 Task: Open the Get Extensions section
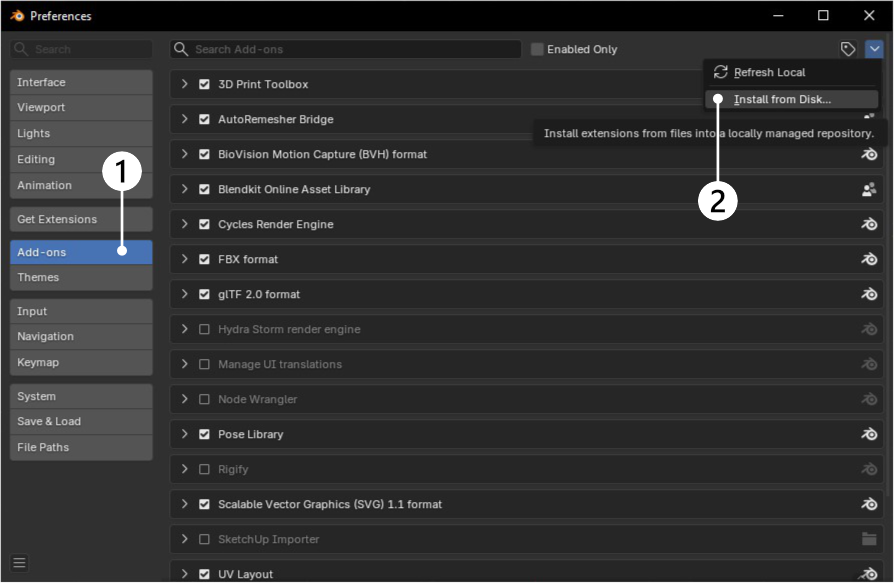81,219
